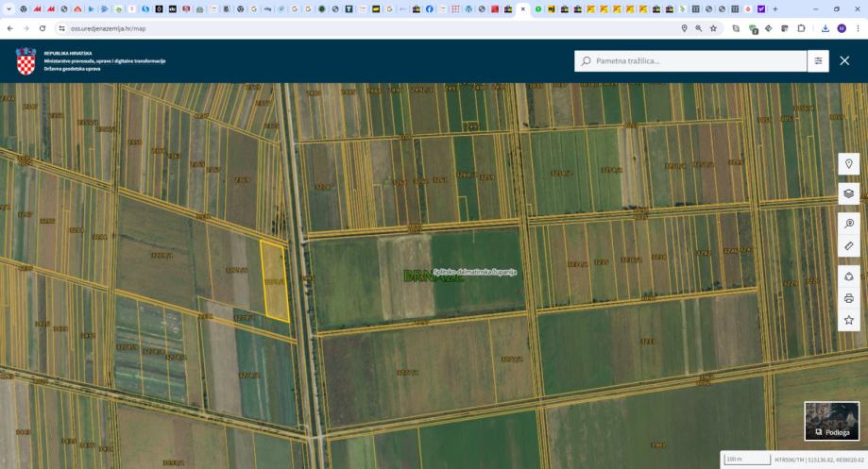This screenshot has height=469, width=868.
Task: Open browser downloads icon
Action: tap(825, 28)
